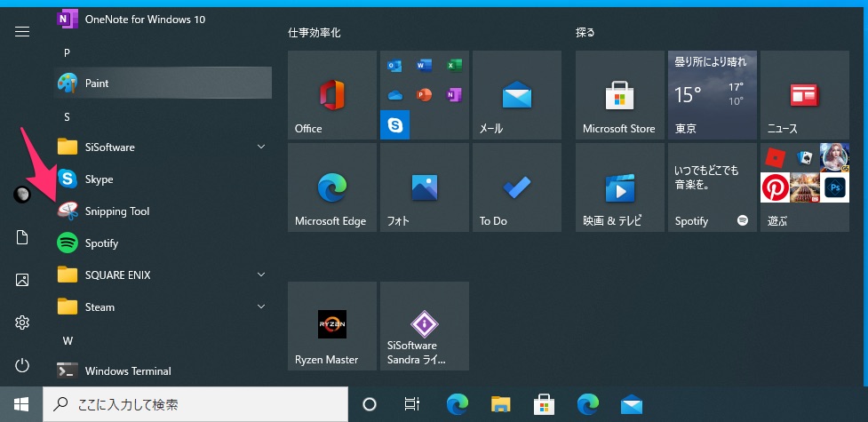
Task: Open OneNote in the Office apps tile
Action: (455, 95)
